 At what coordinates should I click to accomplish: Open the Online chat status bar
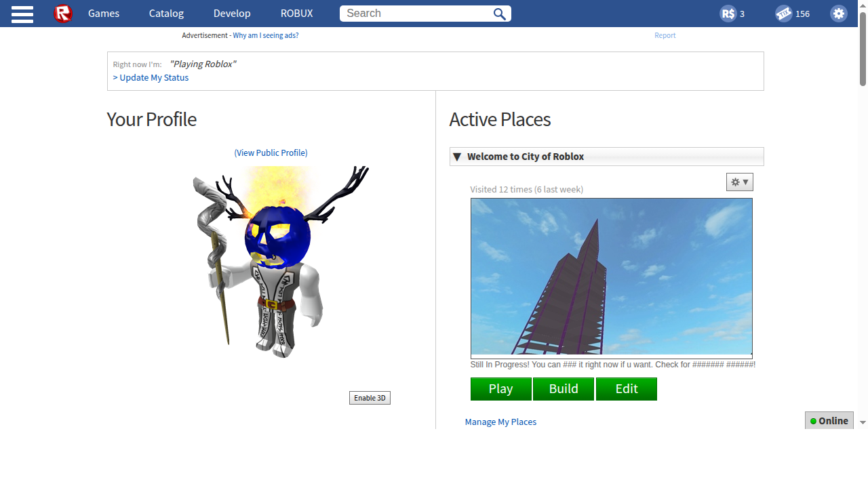point(829,420)
